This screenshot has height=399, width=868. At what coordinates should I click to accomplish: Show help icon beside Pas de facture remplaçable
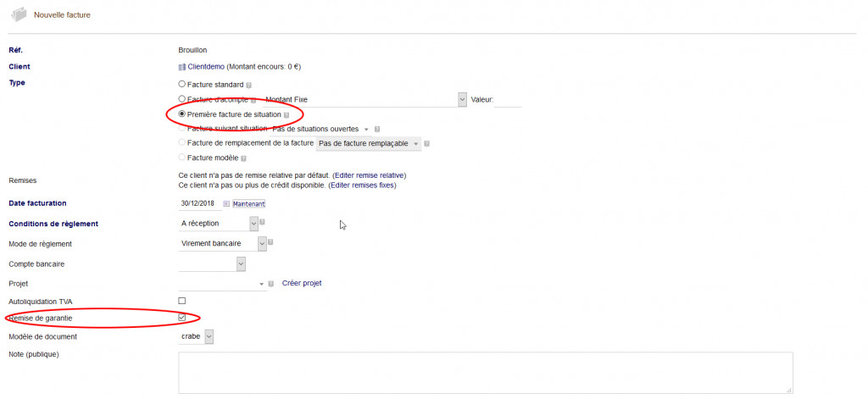[x=427, y=144]
